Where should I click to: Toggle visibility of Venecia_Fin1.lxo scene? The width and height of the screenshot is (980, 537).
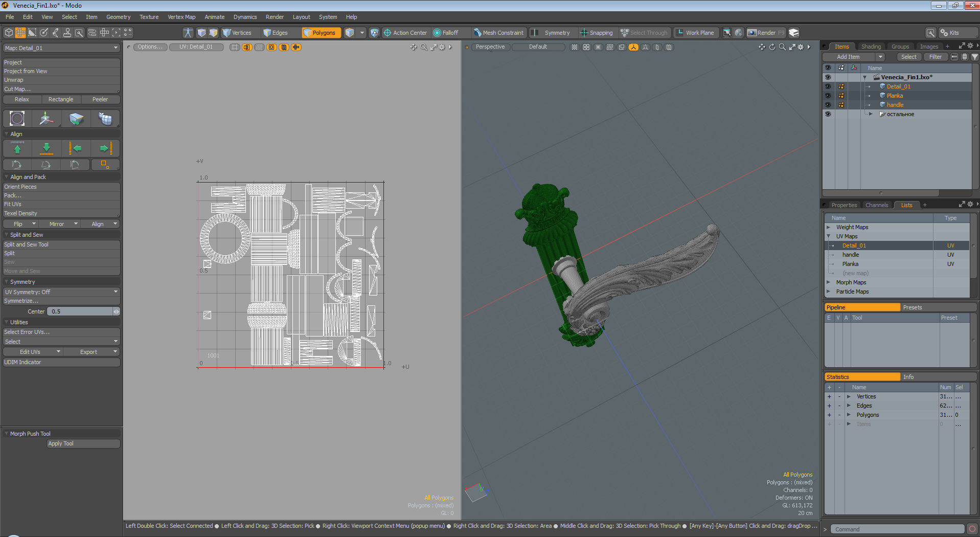[x=828, y=77]
